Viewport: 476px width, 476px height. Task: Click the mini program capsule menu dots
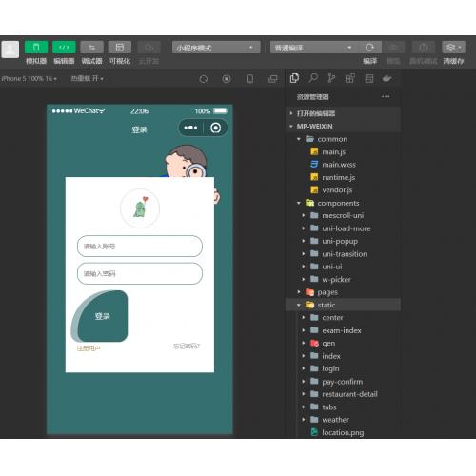tap(190, 128)
